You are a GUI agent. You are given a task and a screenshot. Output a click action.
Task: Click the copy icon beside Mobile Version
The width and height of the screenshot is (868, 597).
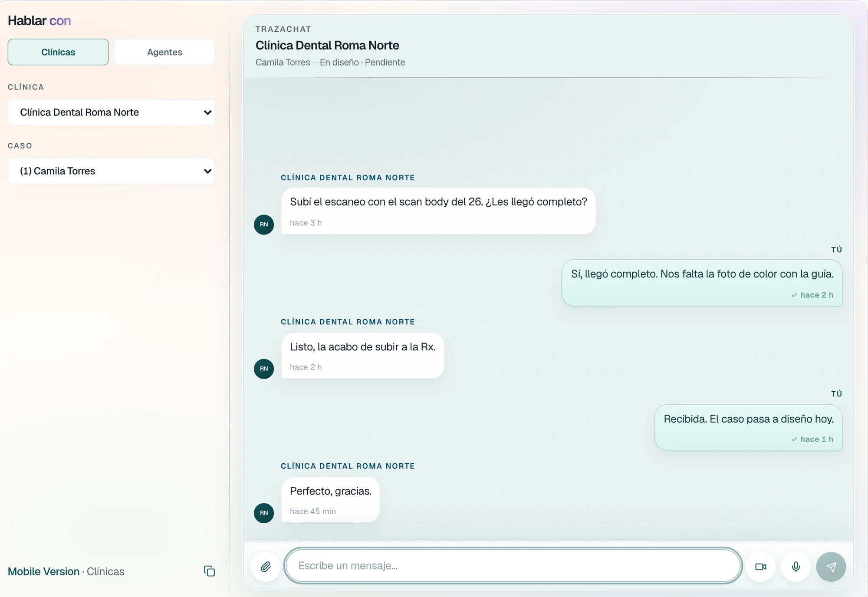[x=210, y=571]
